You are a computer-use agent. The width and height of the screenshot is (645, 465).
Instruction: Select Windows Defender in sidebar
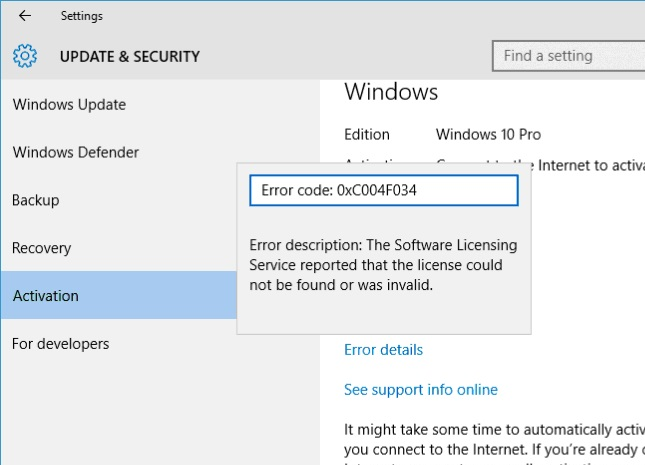click(75, 153)
